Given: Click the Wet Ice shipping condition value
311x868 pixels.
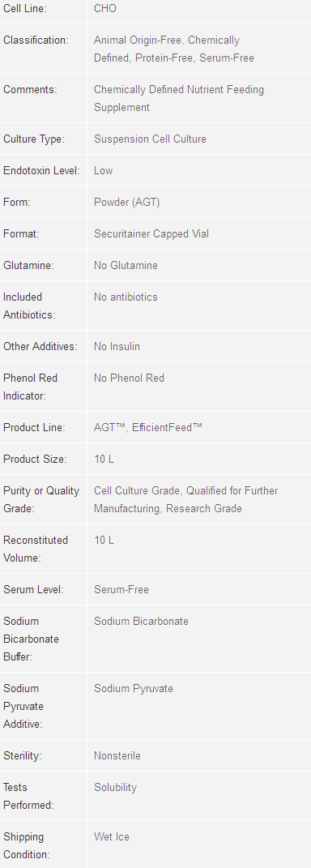Looking at the screenshot, I should click(x=112, y=836).
